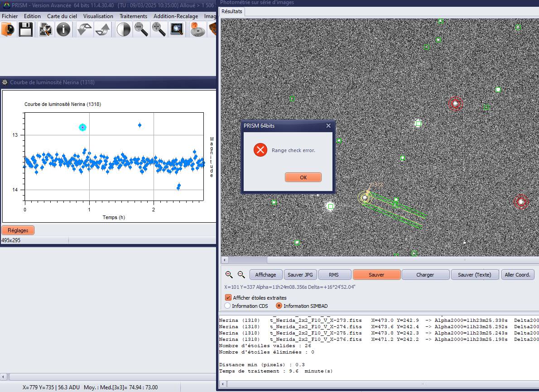Screen dimensions: 539x392
Task: Select the Information SIMBAD radio button
Action: tap(279, 306)
